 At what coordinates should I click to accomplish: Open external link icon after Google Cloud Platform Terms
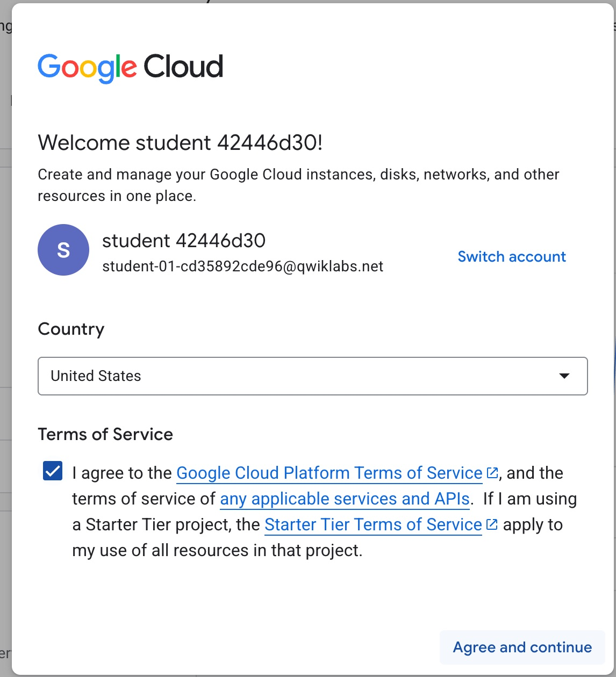coord(492,473)
